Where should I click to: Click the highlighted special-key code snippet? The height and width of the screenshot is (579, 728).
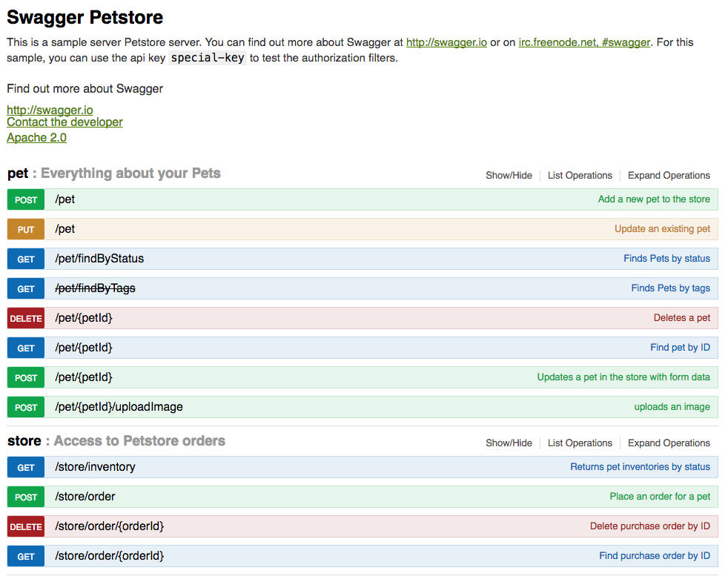tap(208, 57)
